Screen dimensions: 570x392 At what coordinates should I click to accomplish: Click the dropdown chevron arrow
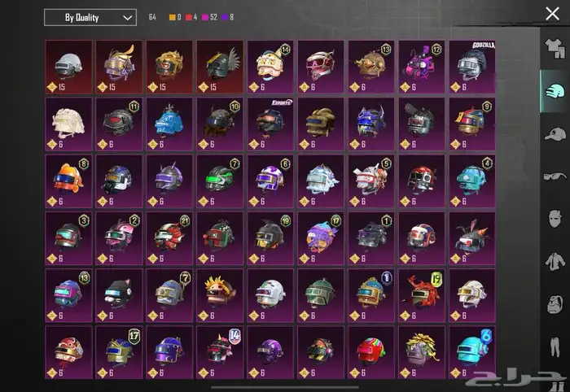click(127, 18)
